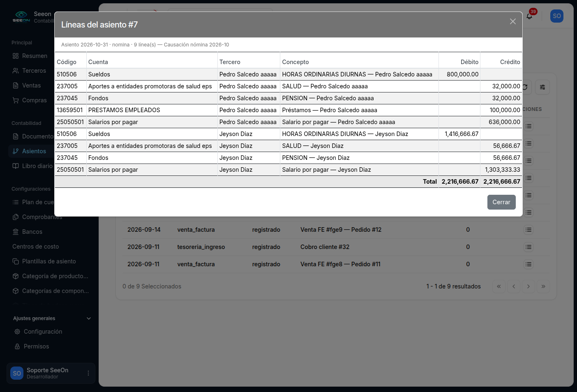Click the Crédito column header
The width and height of the screenshot is (577, 392).
pyautogui.click(x=510, y=62)
